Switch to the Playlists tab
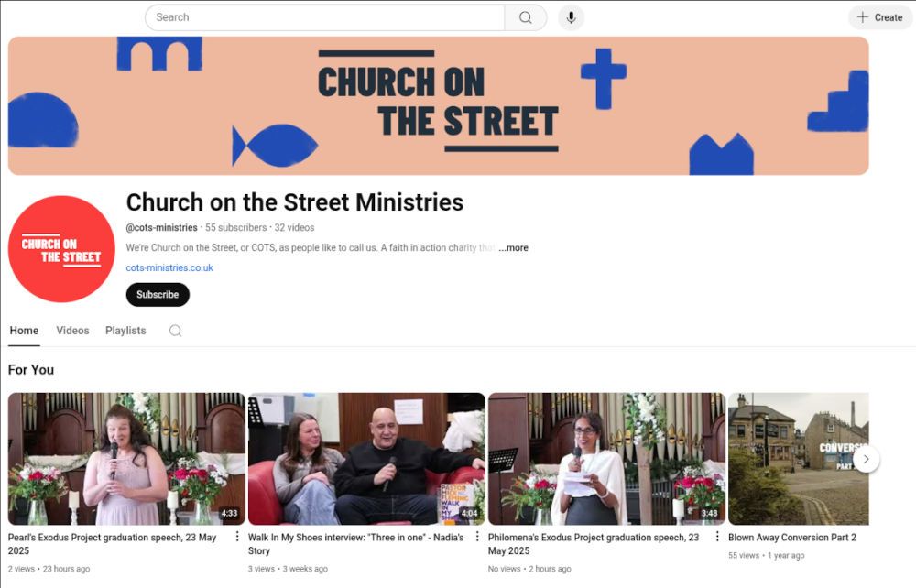The image size is (916, 588). click(x=125, y=331)
